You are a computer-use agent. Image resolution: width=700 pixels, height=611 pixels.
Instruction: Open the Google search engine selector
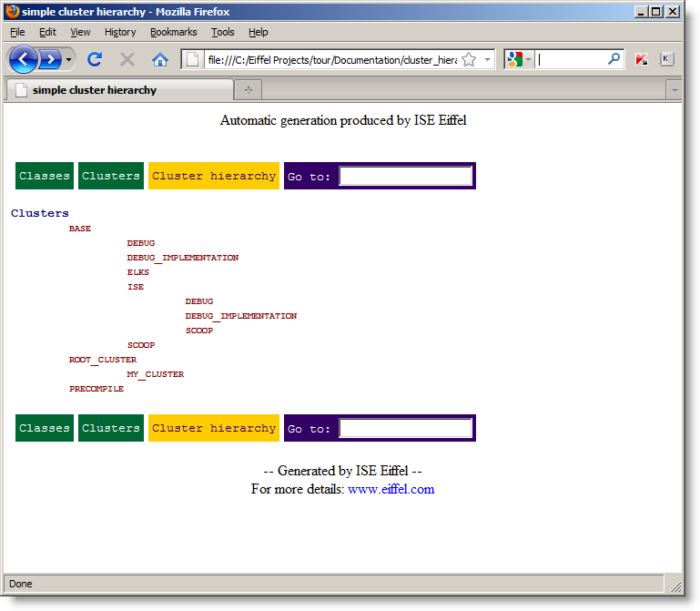pyautogui.click(x=519, y=59)
